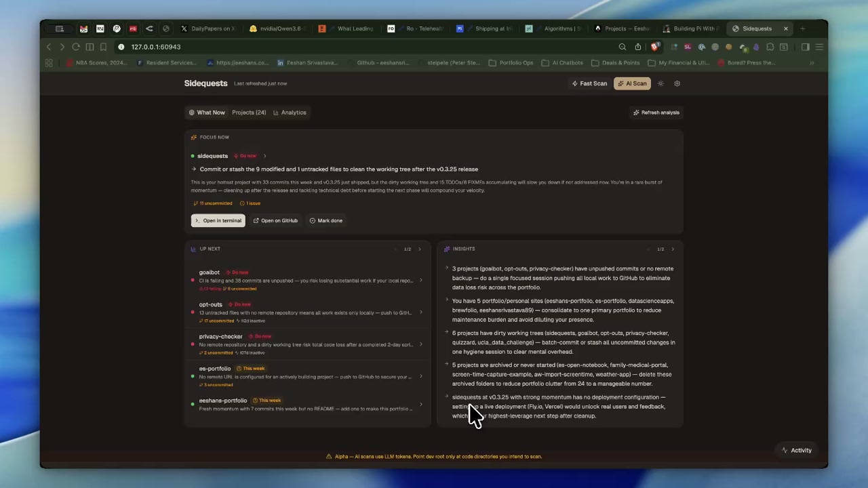Expand the privacy-checker row chevron
This screenshot has width=868, height=488.
click(420, 344)
